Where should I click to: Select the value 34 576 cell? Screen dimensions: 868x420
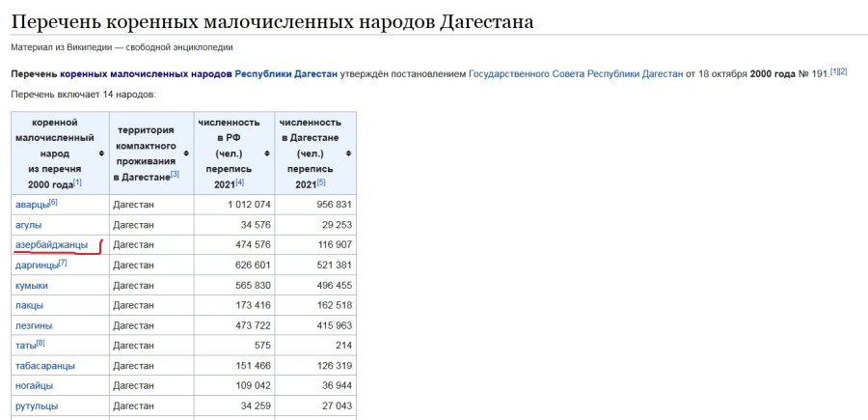234,225
